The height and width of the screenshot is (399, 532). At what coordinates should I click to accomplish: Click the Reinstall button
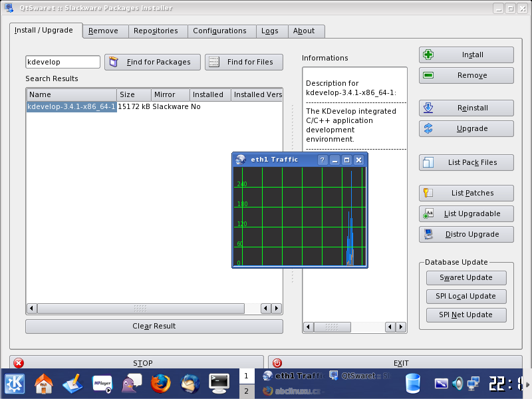[466, 108]
